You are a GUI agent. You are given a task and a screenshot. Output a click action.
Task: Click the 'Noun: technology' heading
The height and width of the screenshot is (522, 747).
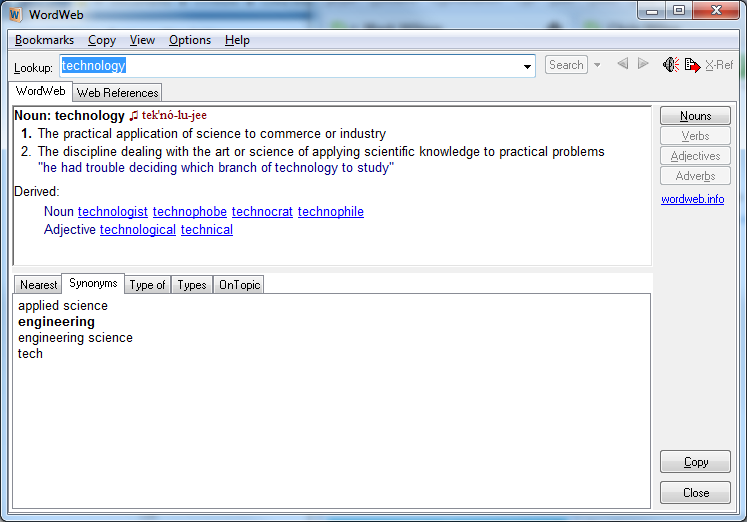click(70, 116)
